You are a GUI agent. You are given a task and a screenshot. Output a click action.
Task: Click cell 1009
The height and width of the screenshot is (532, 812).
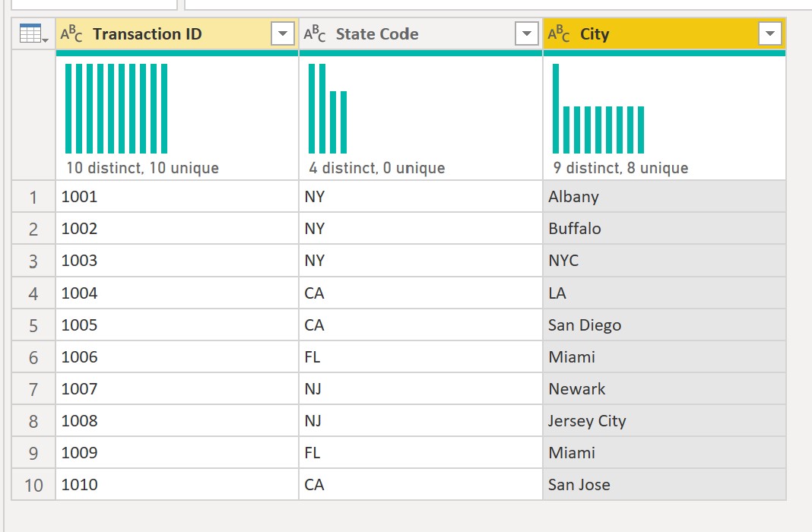177,453
